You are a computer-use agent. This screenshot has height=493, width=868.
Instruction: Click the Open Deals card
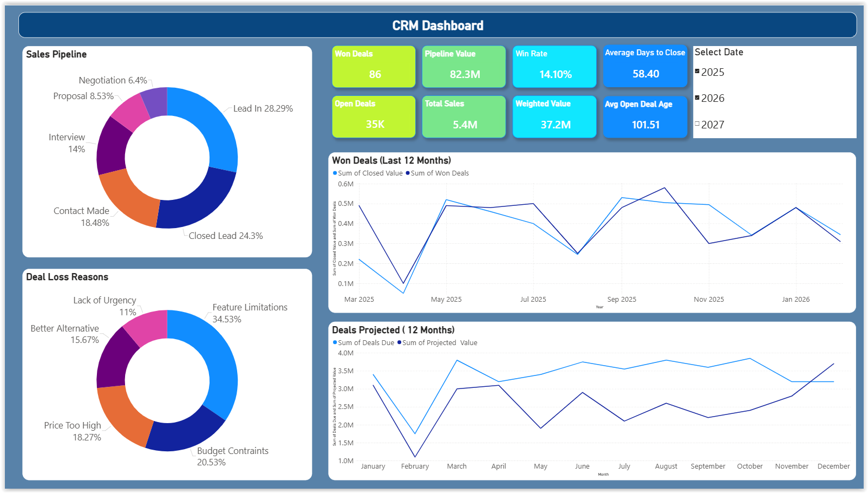(x=374, y=116)
